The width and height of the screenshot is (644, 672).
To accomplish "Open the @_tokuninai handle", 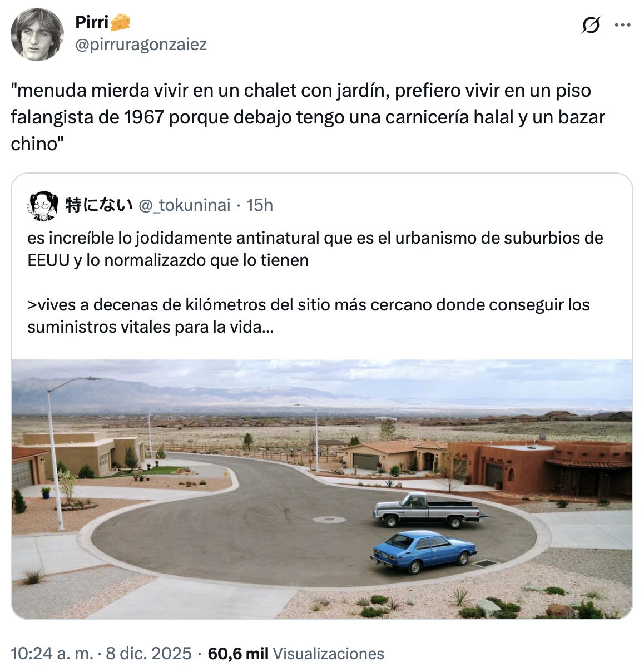I will point(184,205).
